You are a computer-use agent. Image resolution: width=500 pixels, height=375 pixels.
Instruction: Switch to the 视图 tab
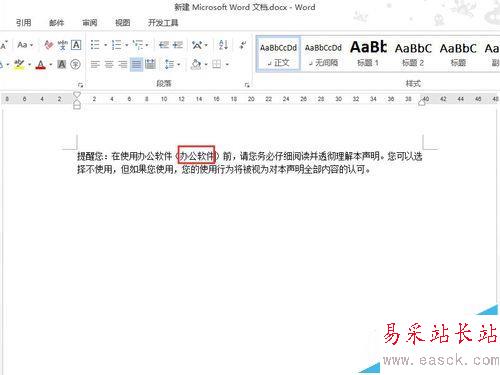tap(122, 23)
